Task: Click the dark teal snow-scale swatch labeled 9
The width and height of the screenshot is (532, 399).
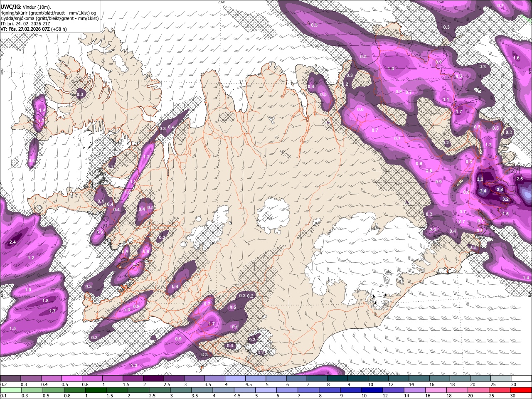Action: point(358,379)
